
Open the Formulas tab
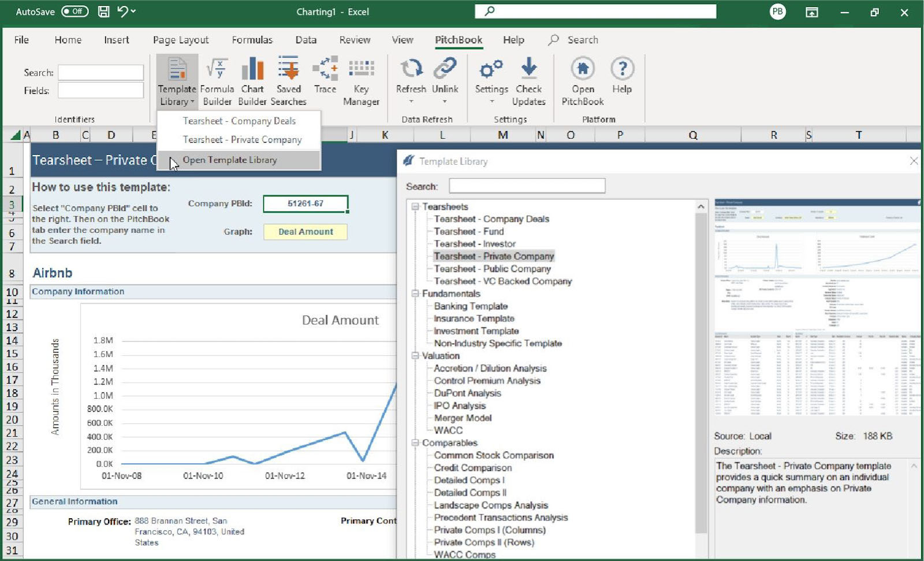[x=252, y=40]
